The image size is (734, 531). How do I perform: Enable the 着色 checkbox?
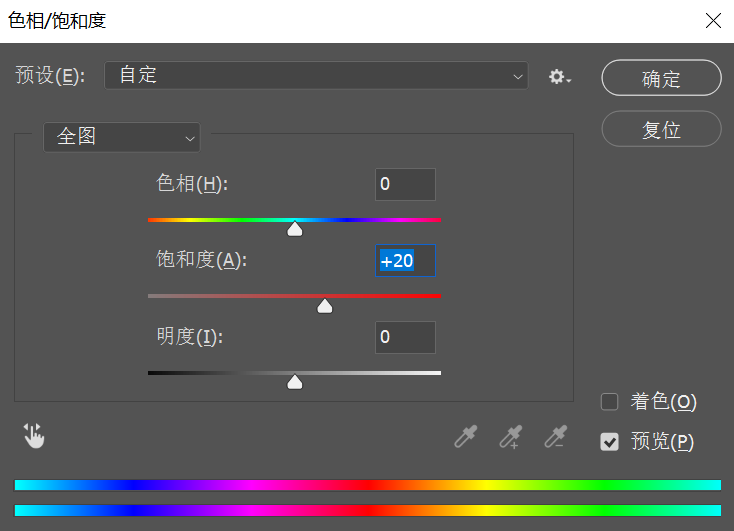pyautogui.click(x=609, y=402)
